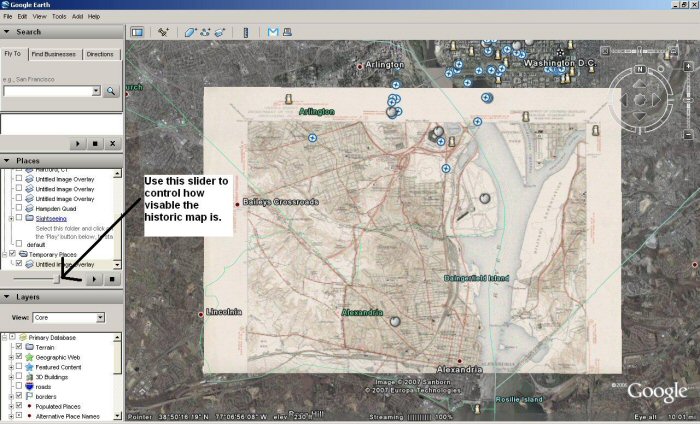The image size is (700, 424).
Task: Select the Fly To tab
Action: click(13, 54)
